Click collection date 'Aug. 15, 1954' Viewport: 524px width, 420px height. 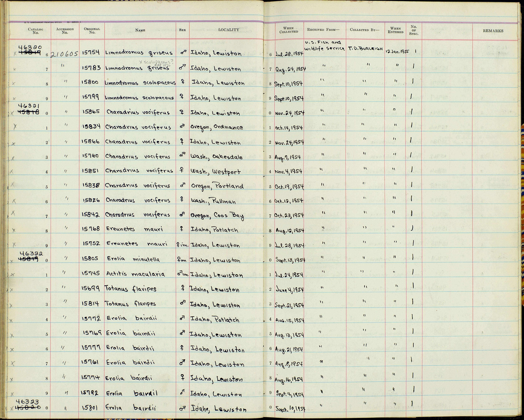pos(290,320)
